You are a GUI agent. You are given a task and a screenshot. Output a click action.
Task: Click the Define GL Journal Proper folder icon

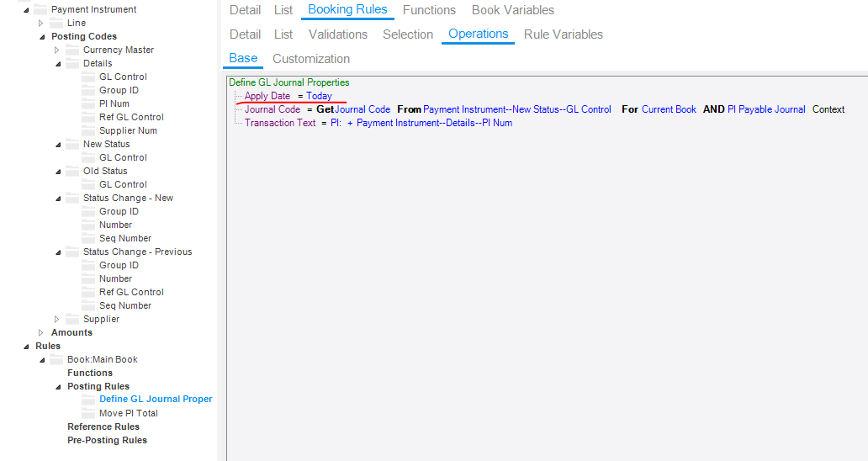coord(88,399)
